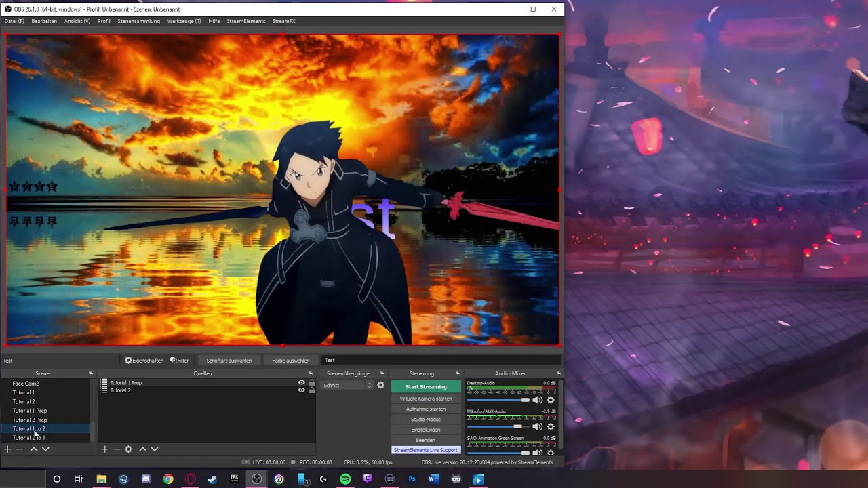Pop out the Audio-Mixer dock panel
This screenshot has height=488, width=868.
click(559, 373)
